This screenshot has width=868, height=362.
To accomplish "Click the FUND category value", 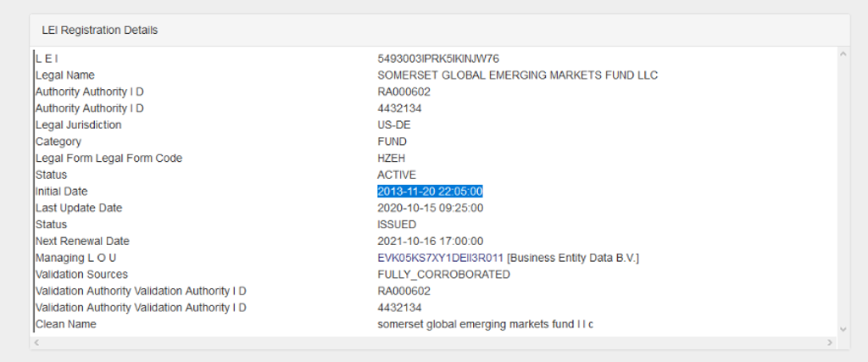I will click(x=392, y=142).
